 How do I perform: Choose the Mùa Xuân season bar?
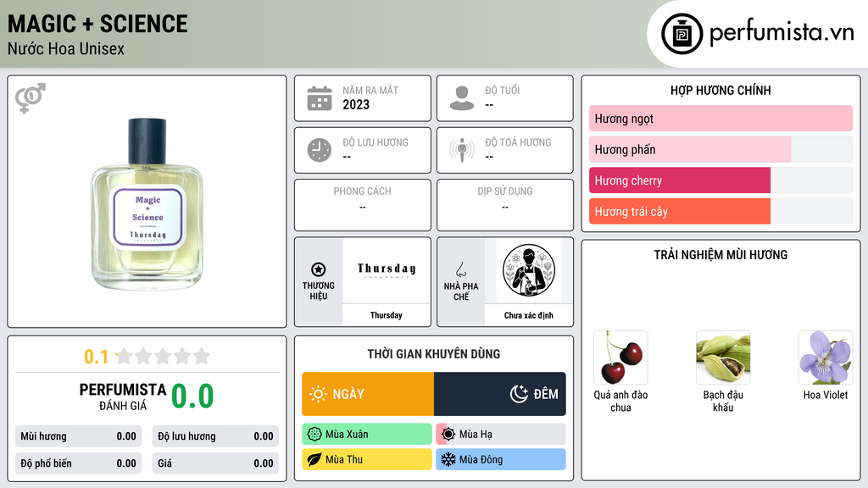(x=367, y=435)
